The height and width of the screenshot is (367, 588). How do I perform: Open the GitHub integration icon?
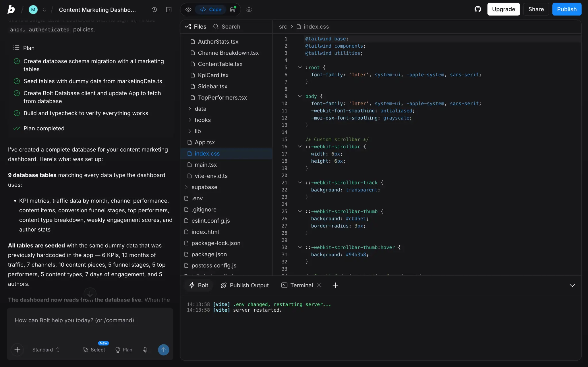pos(478,9)
